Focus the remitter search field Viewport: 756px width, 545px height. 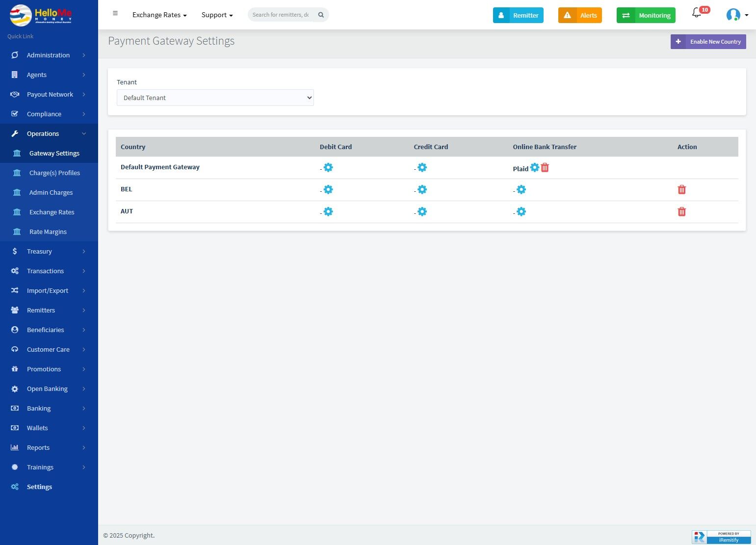pos(281,15)
